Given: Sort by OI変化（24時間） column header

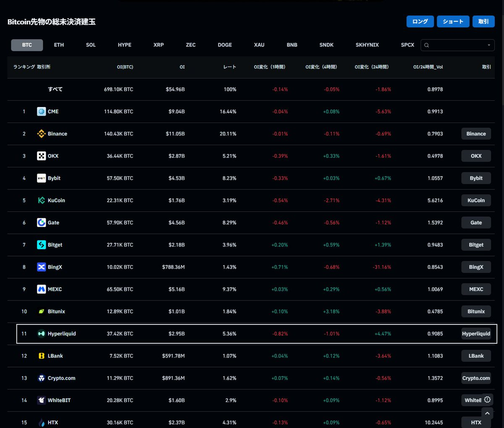Looking at the screenshot, I should click(371, 67).
